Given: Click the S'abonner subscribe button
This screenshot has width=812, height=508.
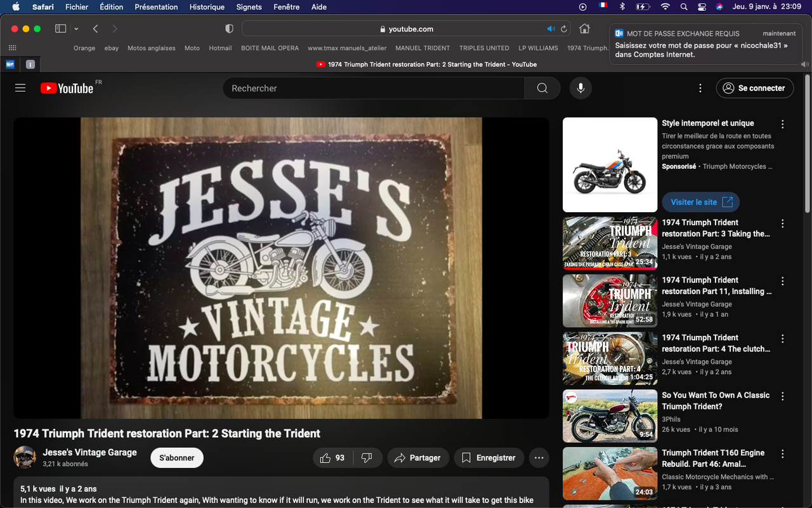Looking at the screenshot, I should pos(177,458).
